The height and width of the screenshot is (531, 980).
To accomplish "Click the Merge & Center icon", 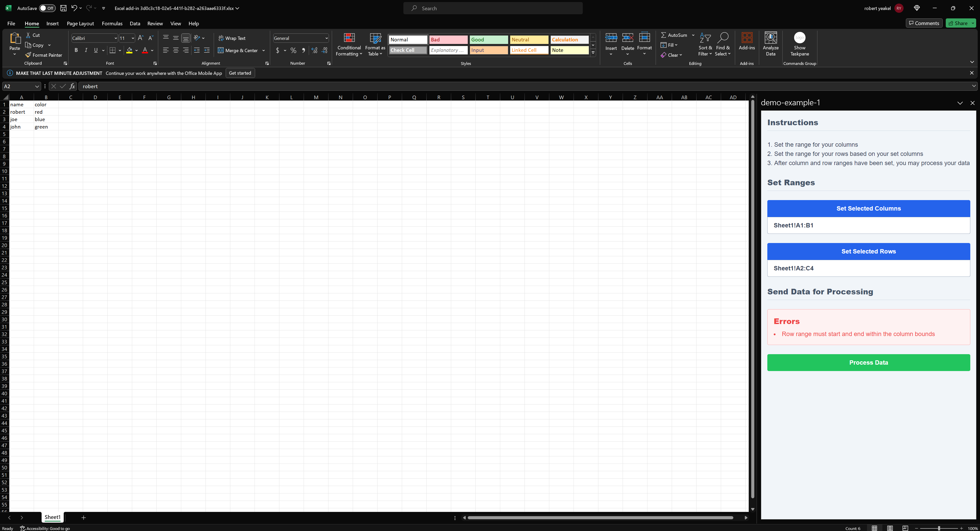I will click(x=221, y=50).
